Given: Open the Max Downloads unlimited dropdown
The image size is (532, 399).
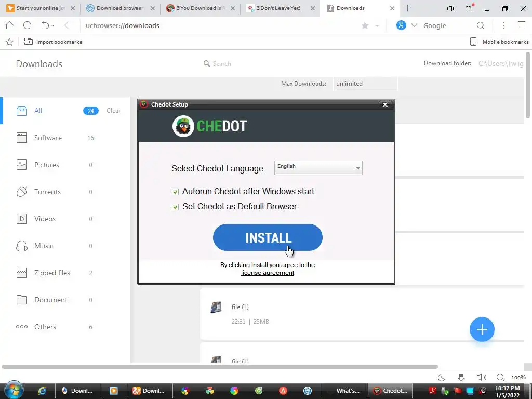Looking at the screenshot, I should (x=365, y=84).
